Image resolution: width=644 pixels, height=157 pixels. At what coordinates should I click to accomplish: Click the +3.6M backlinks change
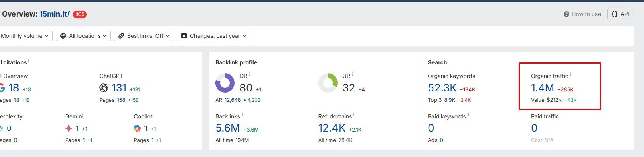pos(251,130)
